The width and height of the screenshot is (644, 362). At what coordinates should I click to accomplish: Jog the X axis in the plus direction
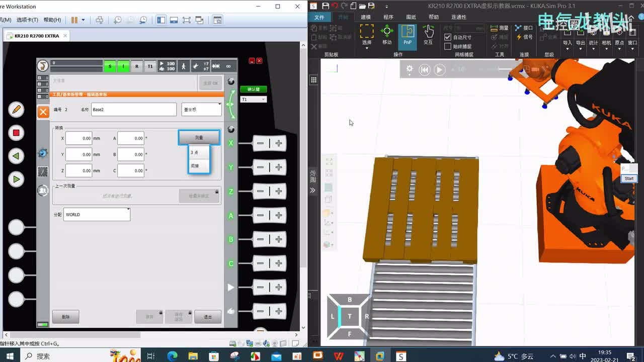click(279, 143)
